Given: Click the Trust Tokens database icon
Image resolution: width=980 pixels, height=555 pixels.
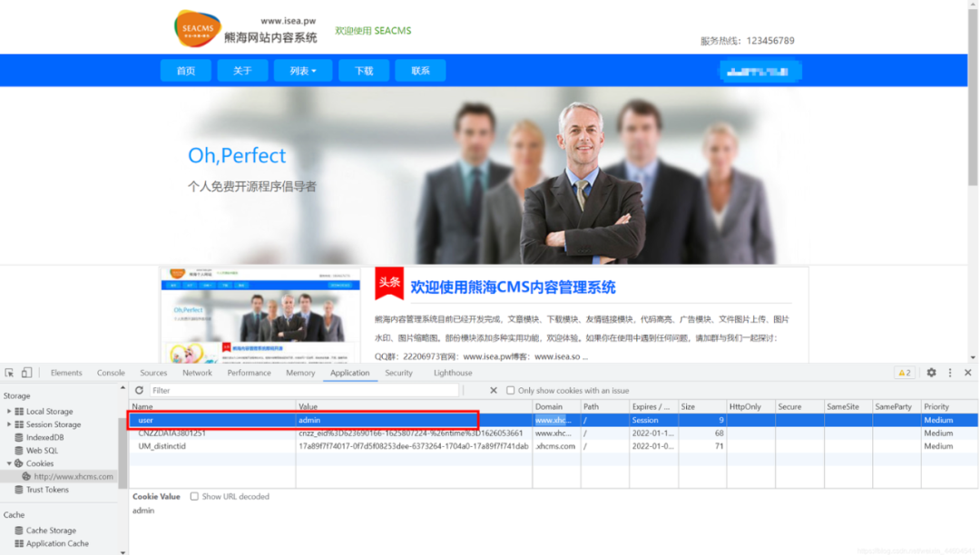Looking at the screenshot, I should 19,490.
